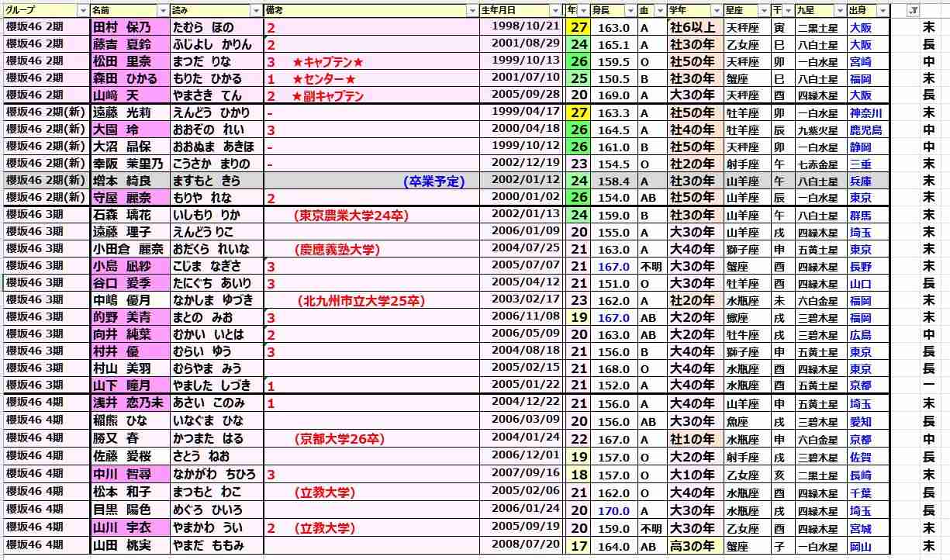Select the grade cell 社6以上
This screenshot has width=950, height=560.
tap(696, 27)
